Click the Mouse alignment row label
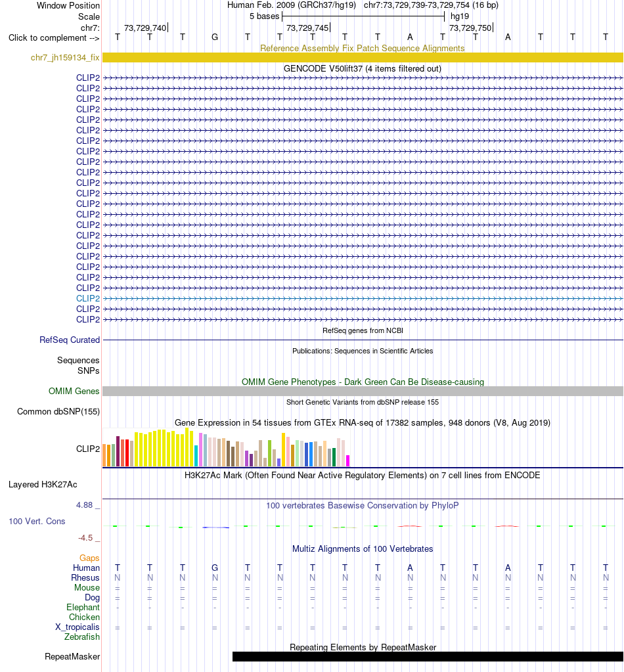This screenshot has width=624, height=672. pyautogui.click(x=87, y=587)
